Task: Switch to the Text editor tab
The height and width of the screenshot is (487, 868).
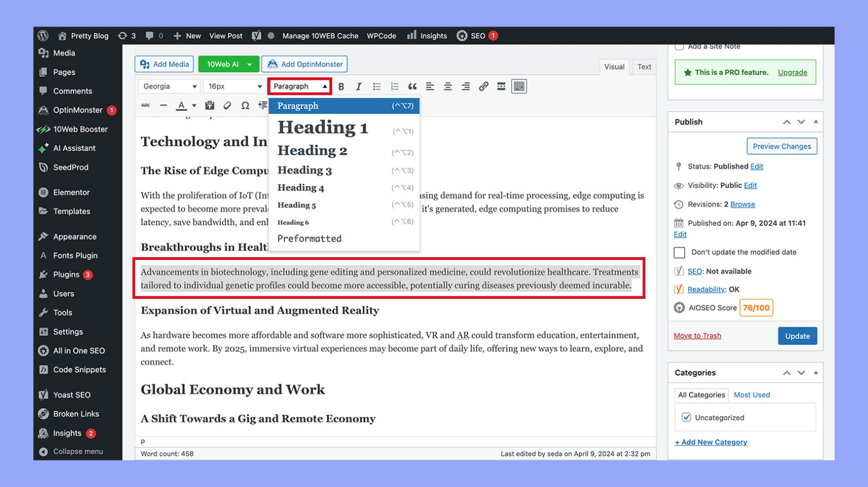Action: 644,67
